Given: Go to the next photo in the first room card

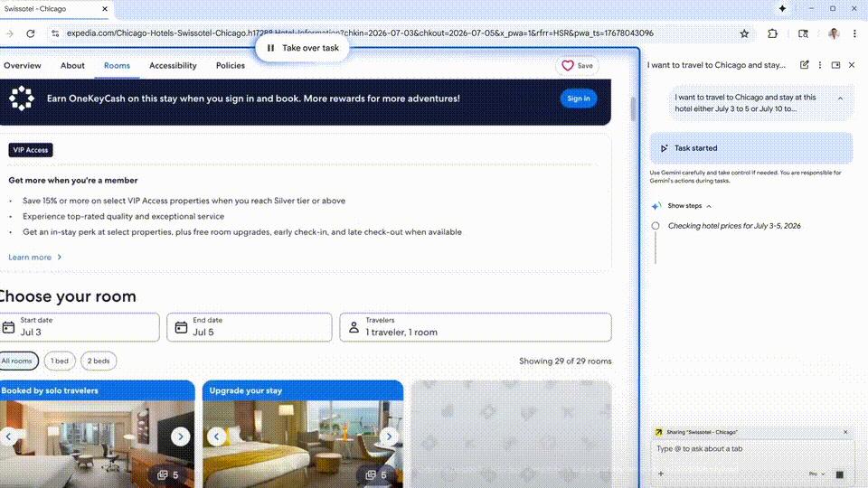Looking at the screenshot, I should tap(181, 436).
